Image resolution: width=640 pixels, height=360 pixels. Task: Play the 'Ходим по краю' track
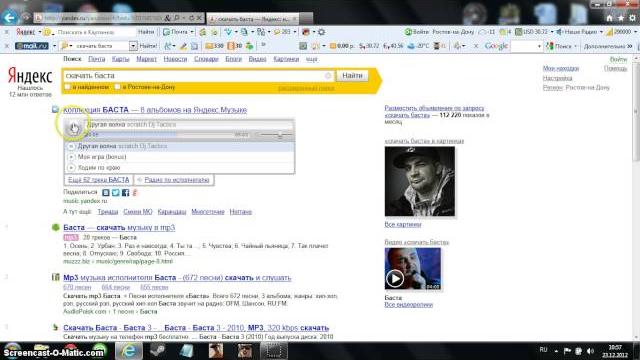[71, 167]
